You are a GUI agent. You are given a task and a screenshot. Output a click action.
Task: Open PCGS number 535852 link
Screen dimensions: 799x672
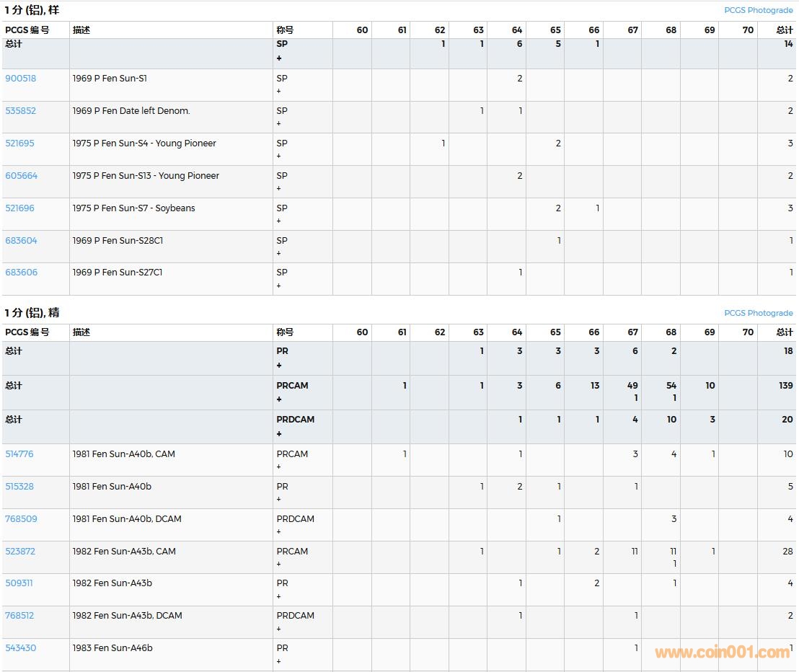pos(20,111)
